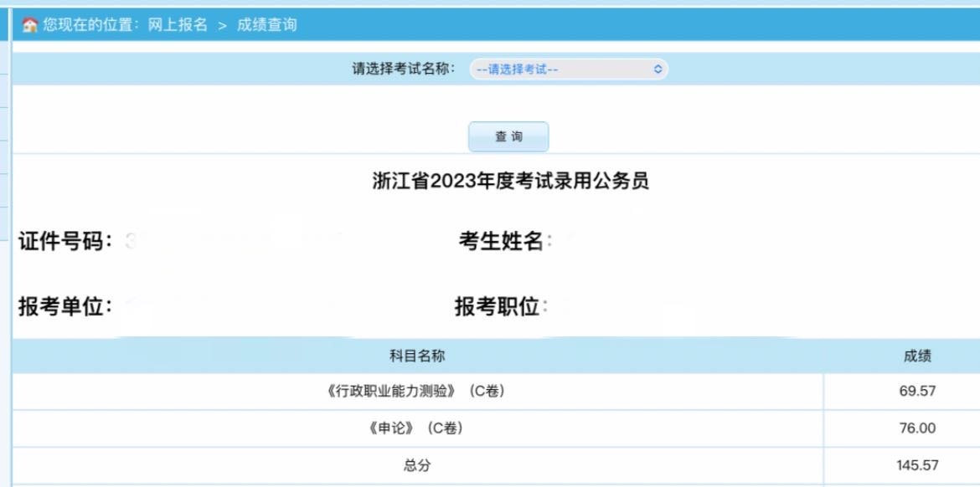The image size is (980, 487).
Task: Click the 证件号码 label
Action: pyautogui.click(x=65, y=241)
